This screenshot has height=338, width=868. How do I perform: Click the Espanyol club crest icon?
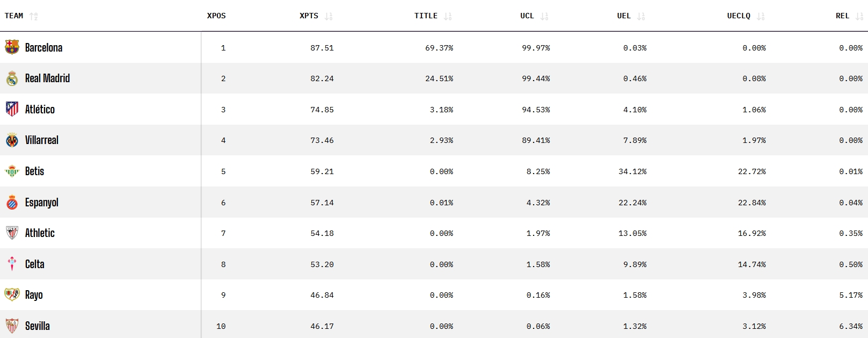coord(12,203)
